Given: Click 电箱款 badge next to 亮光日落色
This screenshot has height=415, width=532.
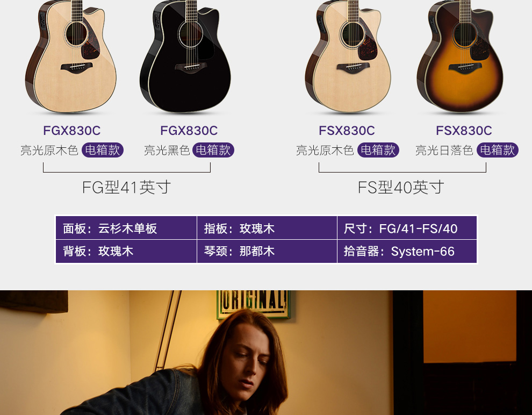Looking at the screenshot, I should coord(498,150).
